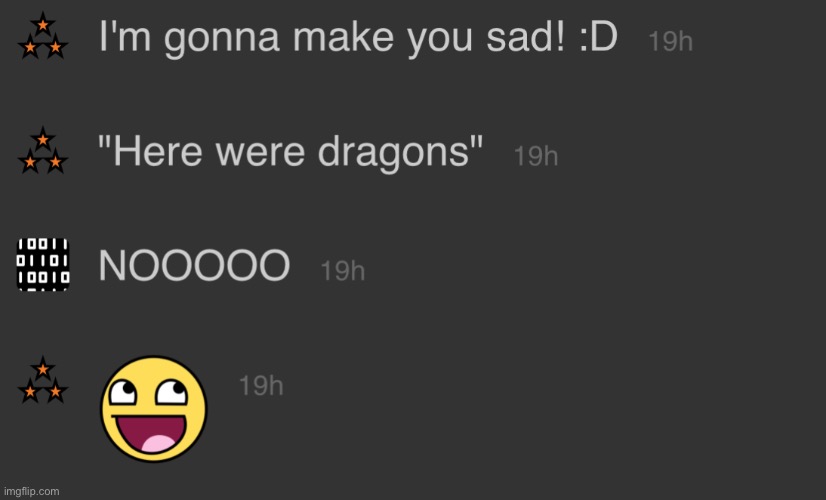Click the star avatar next to "Here were dragons"

point(43,151)
